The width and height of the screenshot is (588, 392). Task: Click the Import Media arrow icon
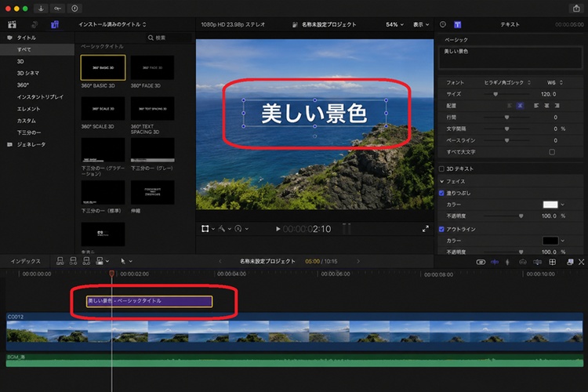[41, 9]
